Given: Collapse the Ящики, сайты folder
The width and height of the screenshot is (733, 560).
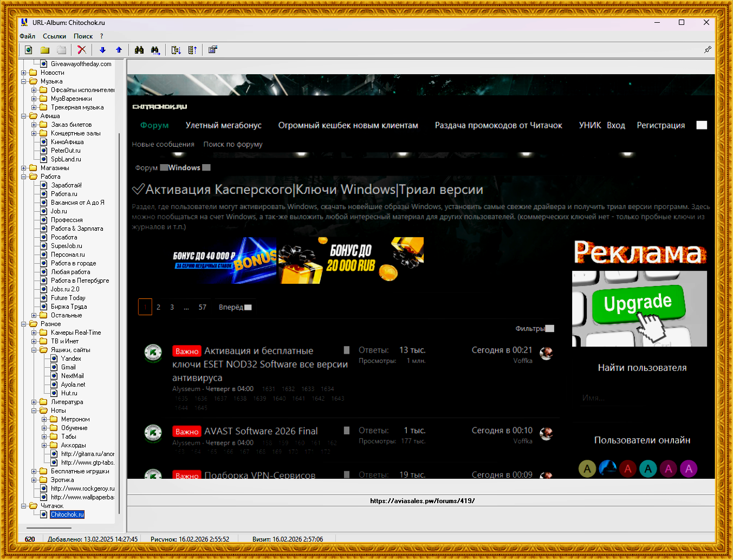Looking at the screenshot, I should click(34, 350).
